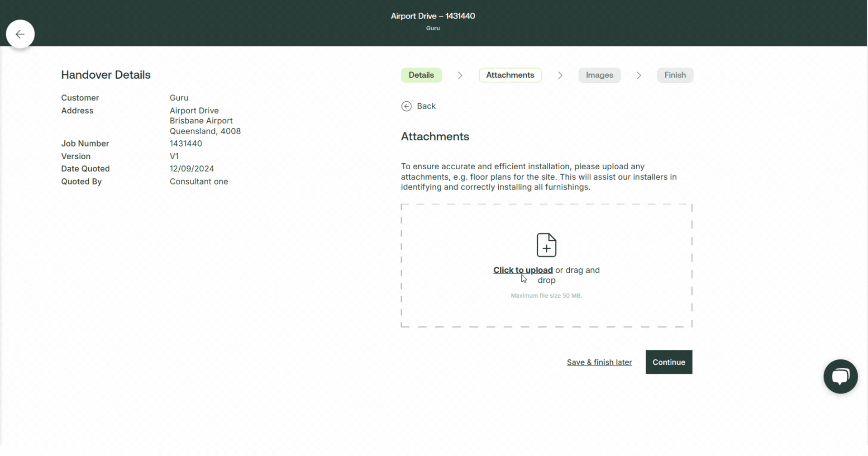
Task: Click the circled arrow beside Back
Action: pos(406,106)
